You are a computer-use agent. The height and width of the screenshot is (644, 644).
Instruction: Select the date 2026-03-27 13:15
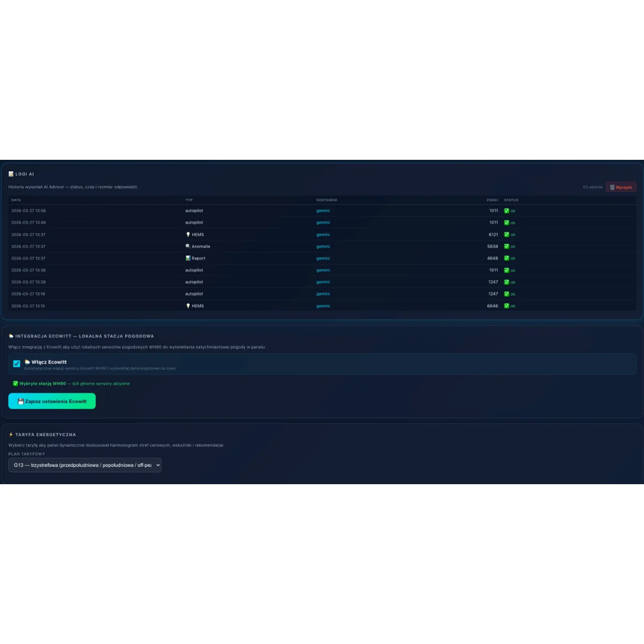coord(29,306)
